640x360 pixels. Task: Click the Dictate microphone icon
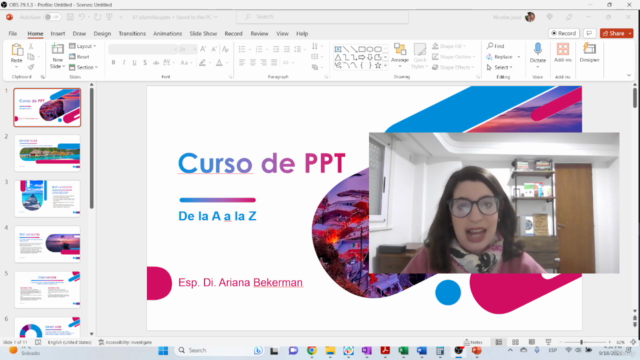tap(538, 50)
